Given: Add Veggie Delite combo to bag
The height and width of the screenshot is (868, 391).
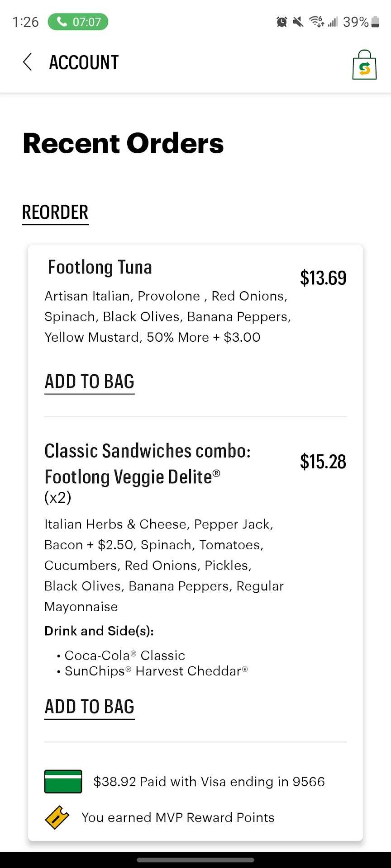Looking at the screenshot, I should tap(89, 707).
